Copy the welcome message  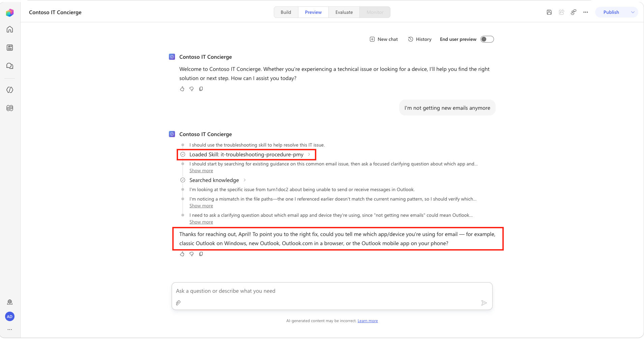pos(201,89)
